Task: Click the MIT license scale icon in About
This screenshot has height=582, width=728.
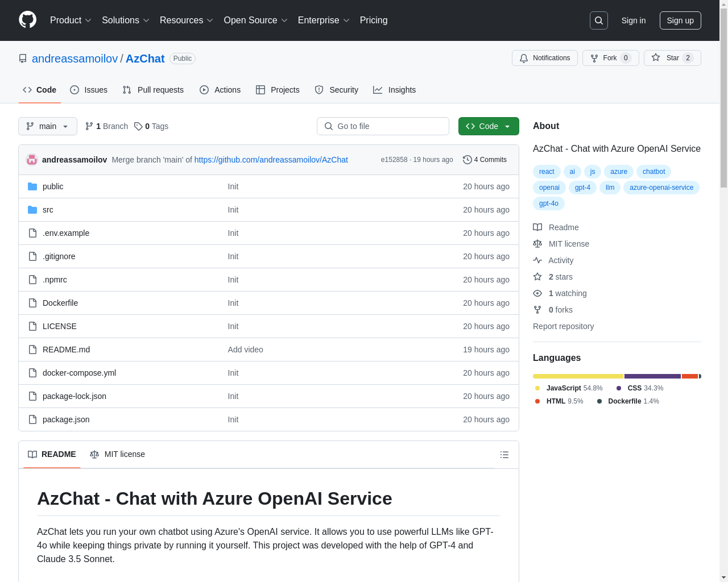Action: pos(537,244)
